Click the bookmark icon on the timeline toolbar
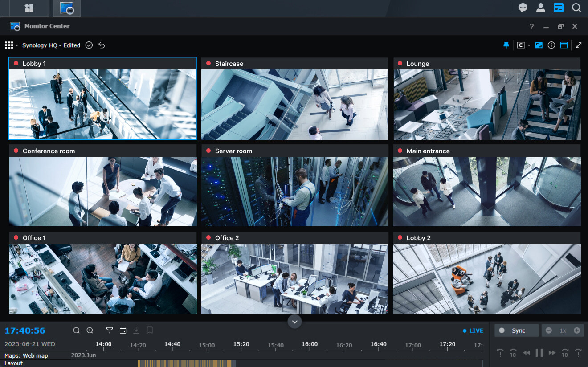The image size is (588, 367). (x=150, y=330)
